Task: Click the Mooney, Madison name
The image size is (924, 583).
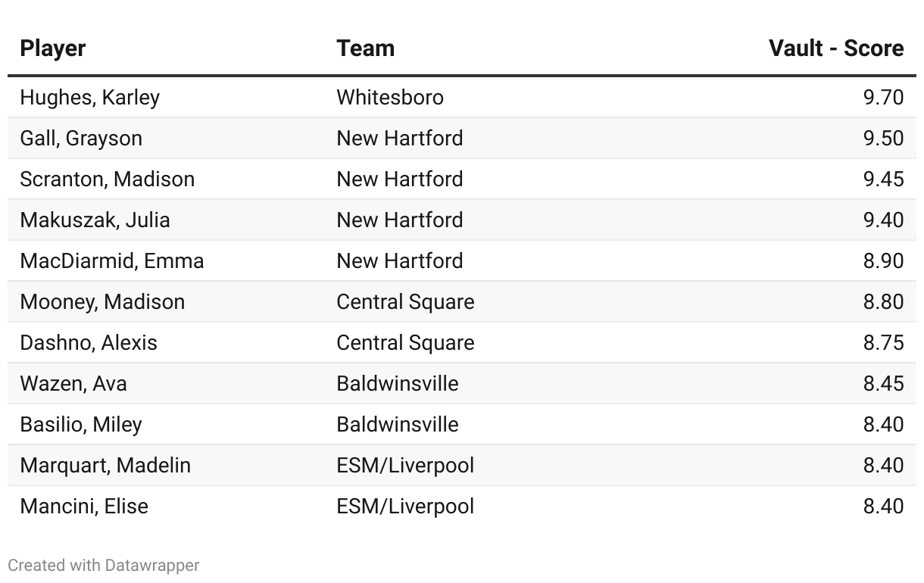Action: point(102,302)
